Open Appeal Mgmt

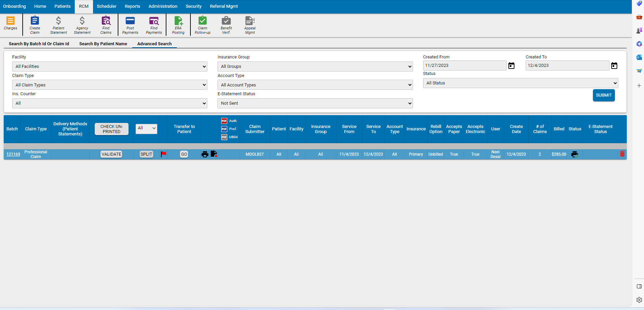tap(250, 25)
